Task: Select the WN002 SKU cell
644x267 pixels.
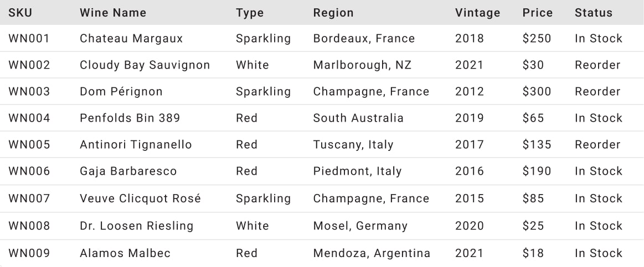Action: (x=29, y=65)
